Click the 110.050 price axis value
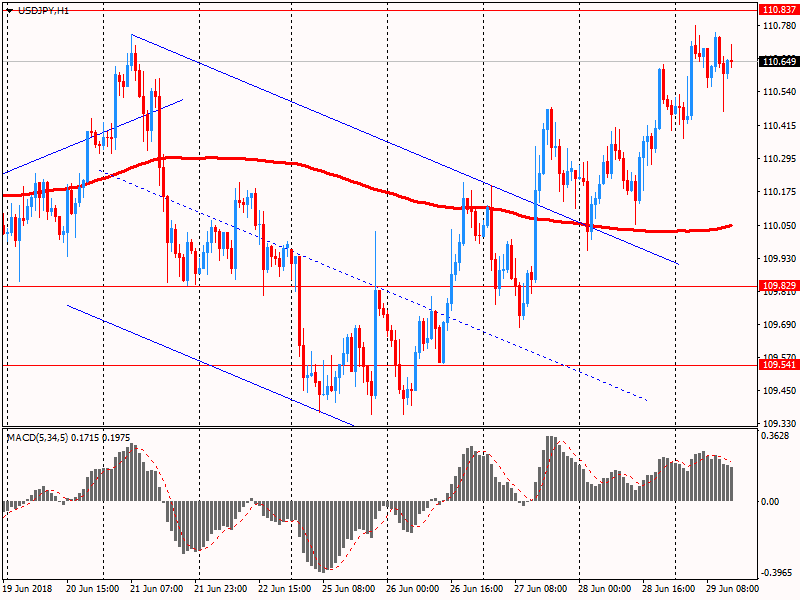 tap(779, 226)
